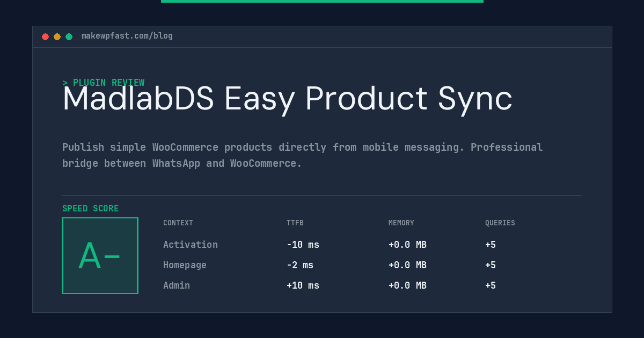The image size is (644, 338).
Task: Click the TTFB column header
Action: coord(295,223)
